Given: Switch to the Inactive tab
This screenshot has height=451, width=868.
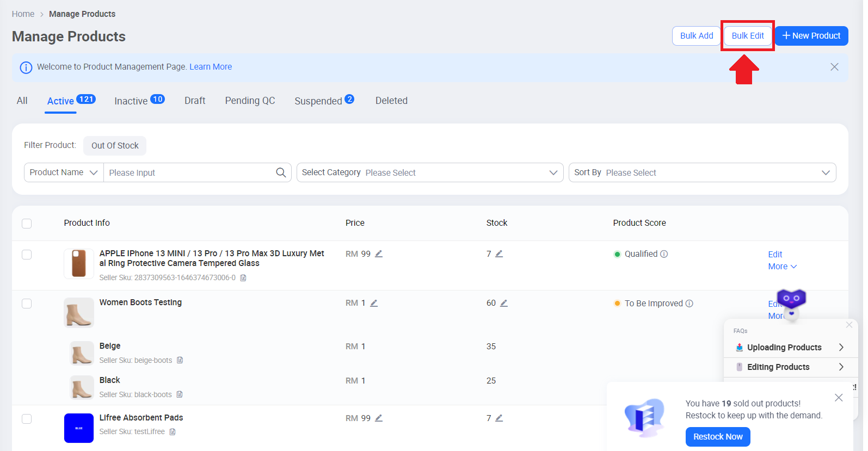Looking at the screenshot, I should (131, 101).
